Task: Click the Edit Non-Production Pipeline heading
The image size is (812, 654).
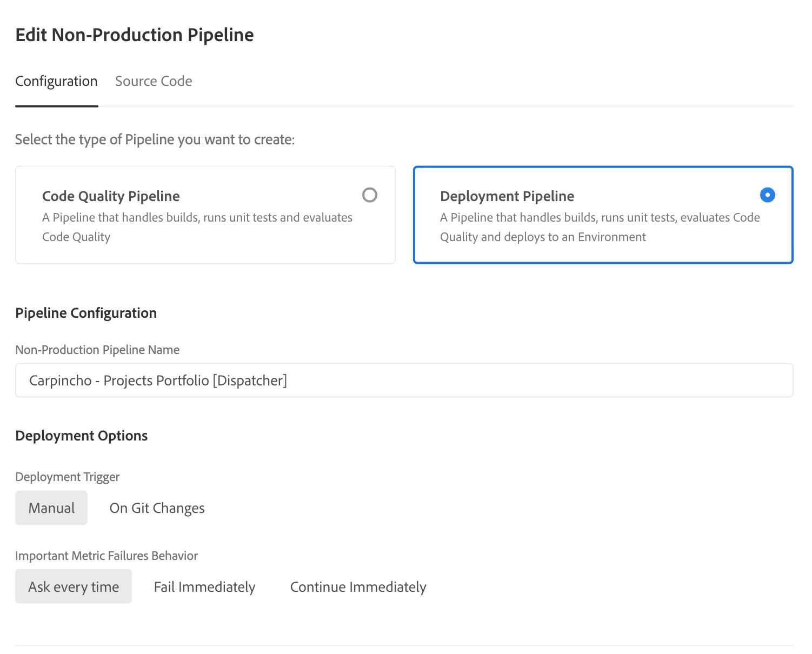Action: [x=135, y=35]
